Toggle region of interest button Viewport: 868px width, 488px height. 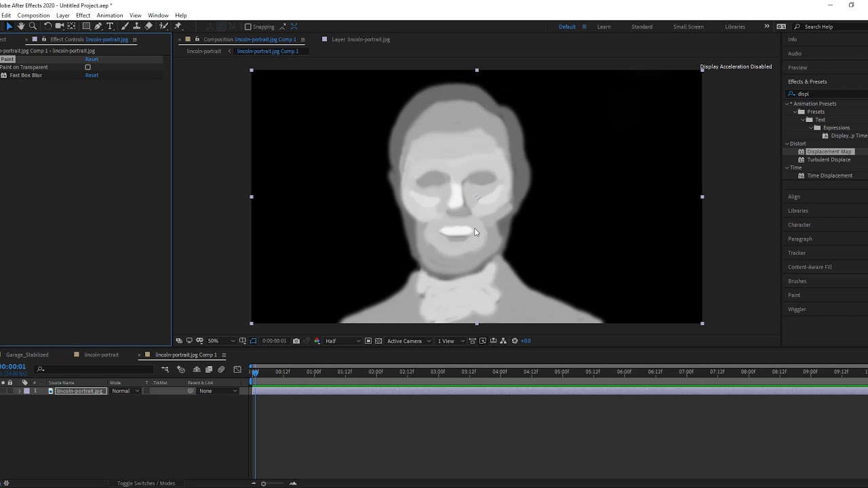[368, 341]
